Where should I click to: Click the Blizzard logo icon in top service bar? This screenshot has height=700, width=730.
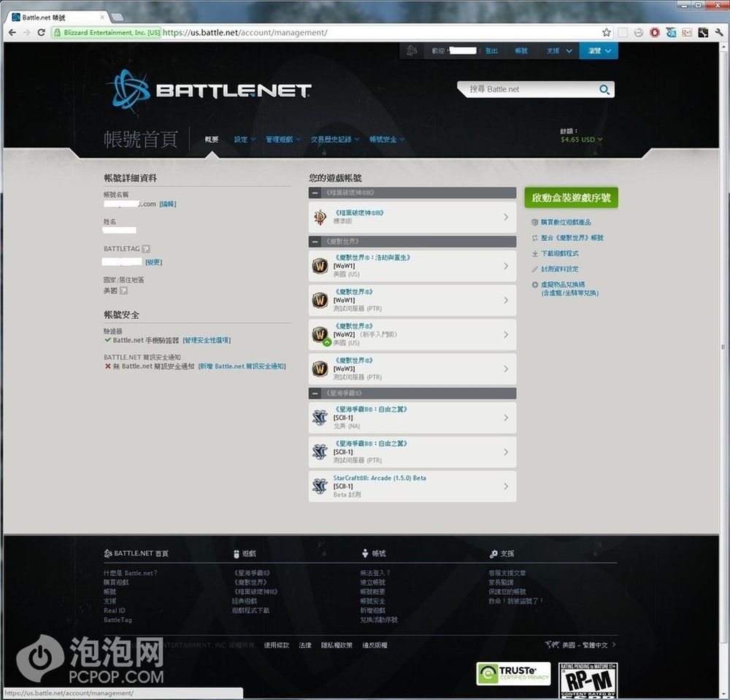(412, 51)
